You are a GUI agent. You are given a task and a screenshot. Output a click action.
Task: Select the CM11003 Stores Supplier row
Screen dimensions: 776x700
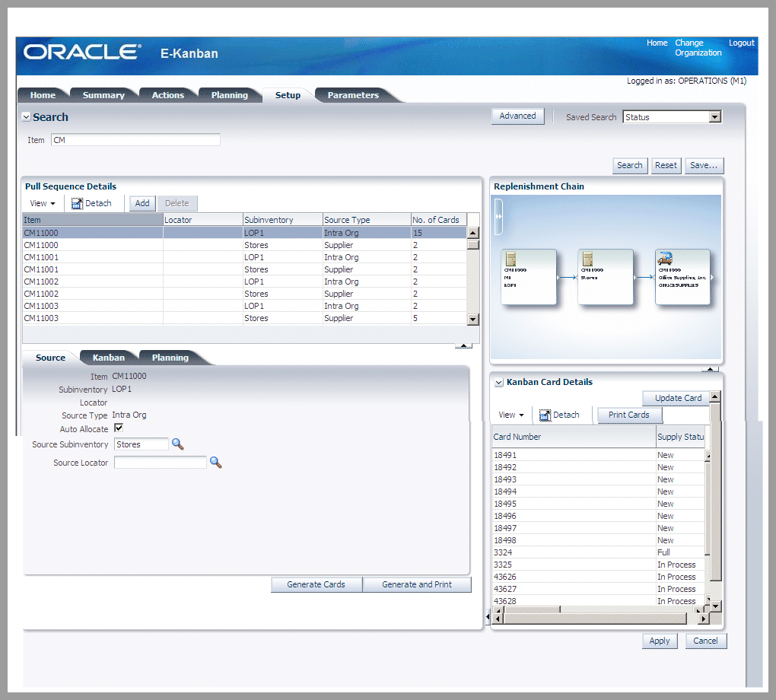[x=244, y=318]
